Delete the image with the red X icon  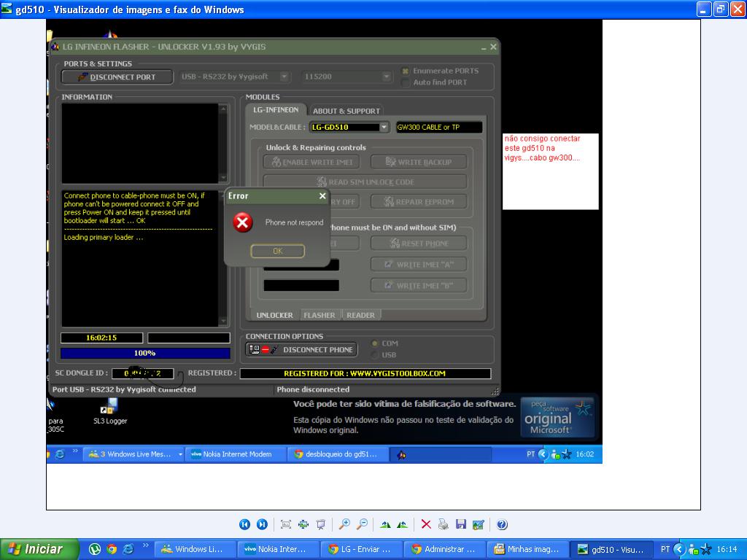(x=426, y=524)
